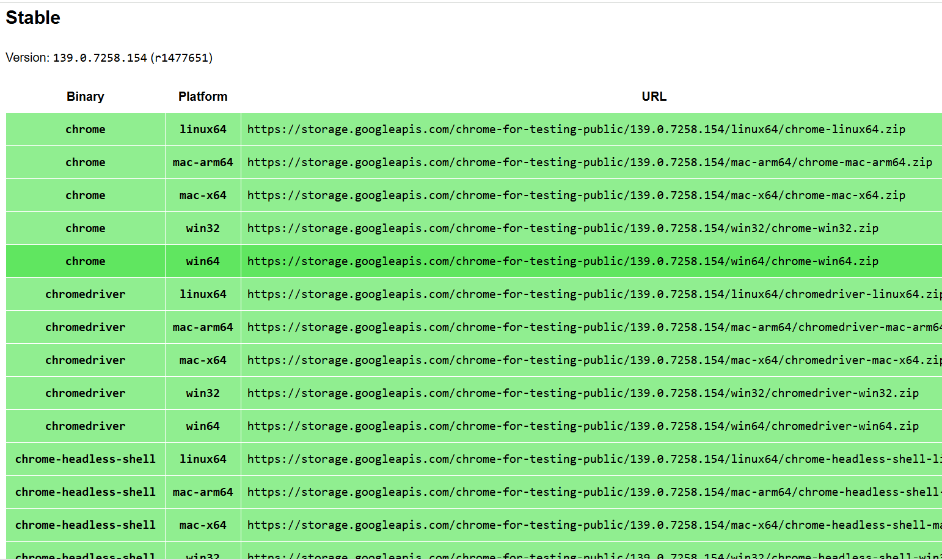Click mac-x64 platform cell in chrome row
Viewport: 942px width, 560px height.
click(x=203, y=195)
